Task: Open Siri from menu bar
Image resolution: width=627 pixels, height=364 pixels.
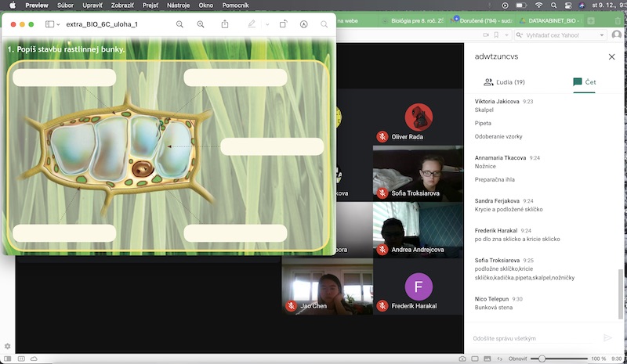Action: point(582,5)
